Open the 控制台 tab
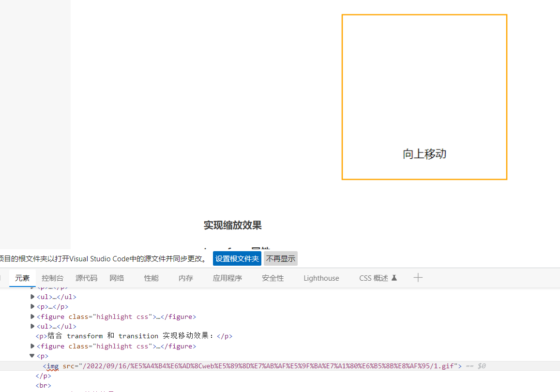Screen dimensions: 560x392 click(x=52, y=278)
